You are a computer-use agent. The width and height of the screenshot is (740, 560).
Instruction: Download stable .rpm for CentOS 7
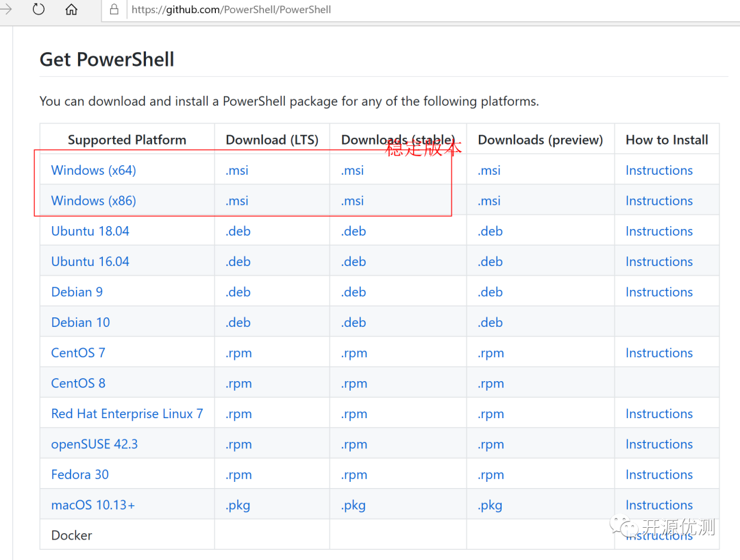[x=354, y=354]
